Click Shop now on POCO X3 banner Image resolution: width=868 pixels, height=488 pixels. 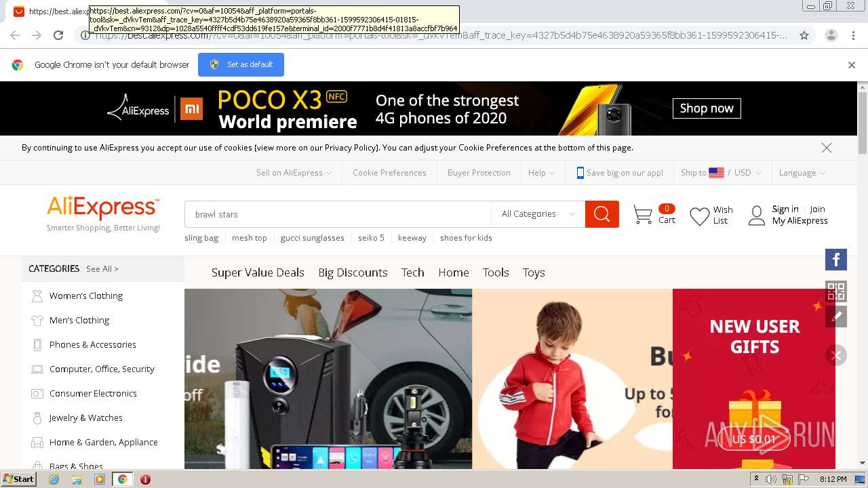707,108
